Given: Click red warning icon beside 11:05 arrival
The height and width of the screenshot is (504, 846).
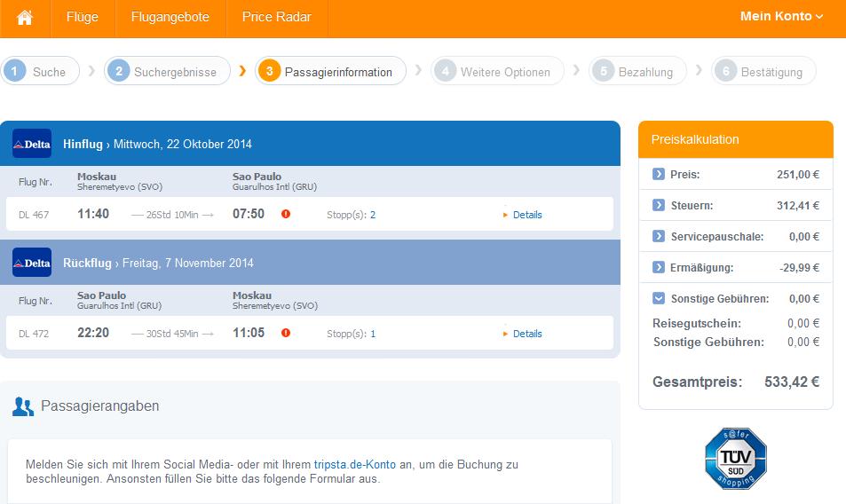Looking at the screenshot, I should [x=286, y=333].
